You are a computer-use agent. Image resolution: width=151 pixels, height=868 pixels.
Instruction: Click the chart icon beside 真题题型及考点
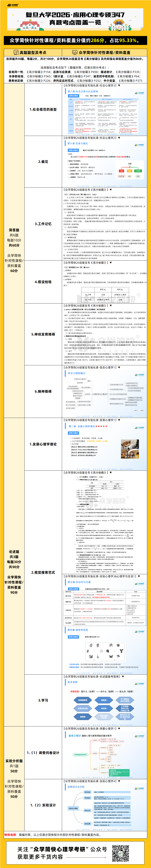coord(16,53)
